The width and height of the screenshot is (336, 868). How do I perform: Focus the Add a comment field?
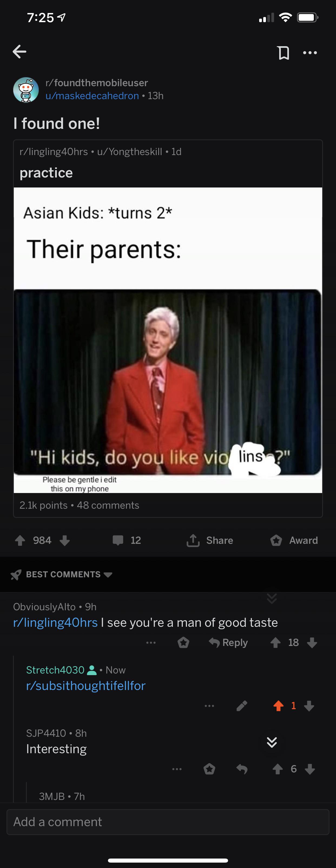click(168, 822)
